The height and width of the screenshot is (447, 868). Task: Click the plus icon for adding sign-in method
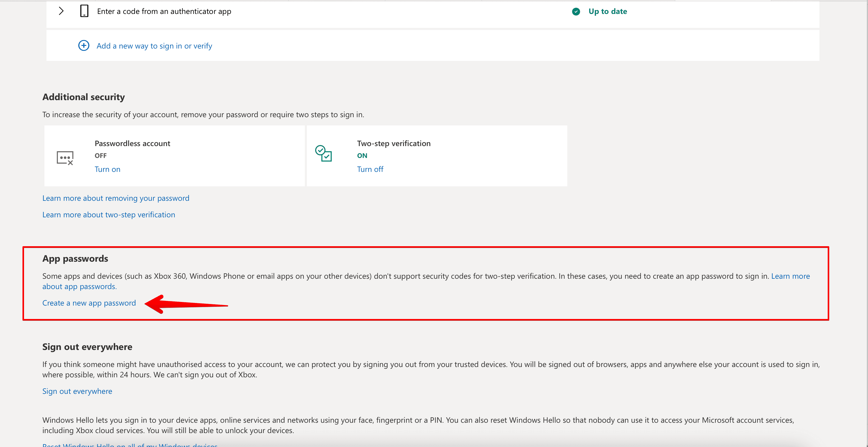pos(83,45)
